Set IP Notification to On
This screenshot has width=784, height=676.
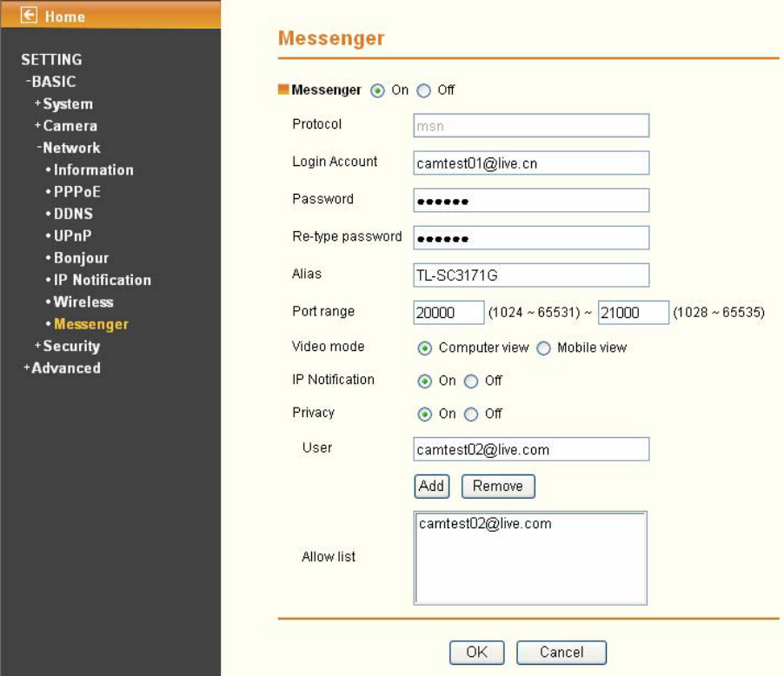[x=424, y=381]
